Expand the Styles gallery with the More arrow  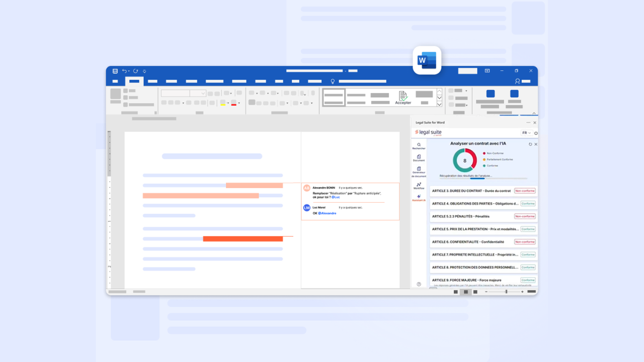click(438, 105)
